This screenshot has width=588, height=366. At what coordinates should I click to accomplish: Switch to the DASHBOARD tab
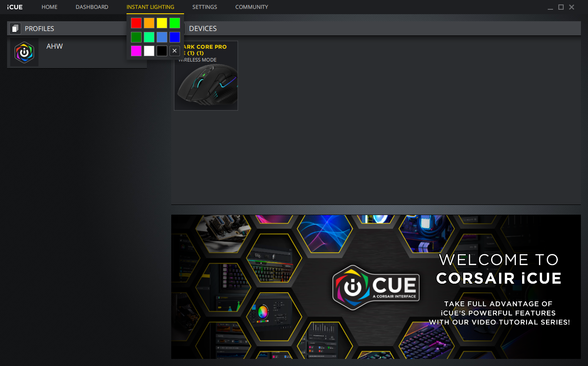92,7
